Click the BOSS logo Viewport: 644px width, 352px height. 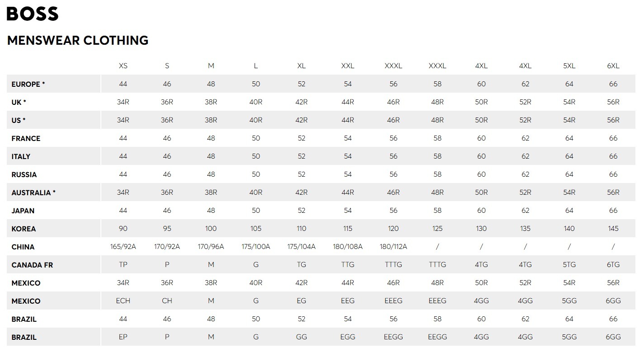coord(33,14)
